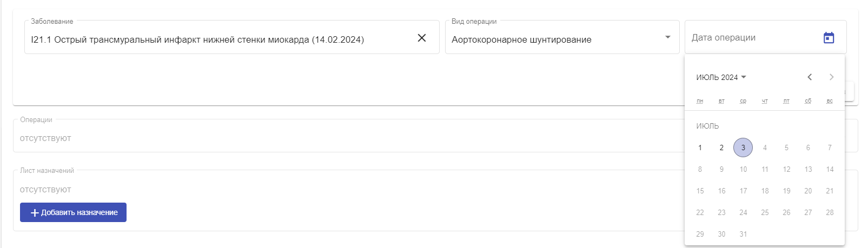The height and width of the screenshot is (248, 868).
Task: Click the calendar icon in the date field
Action: 829,38
